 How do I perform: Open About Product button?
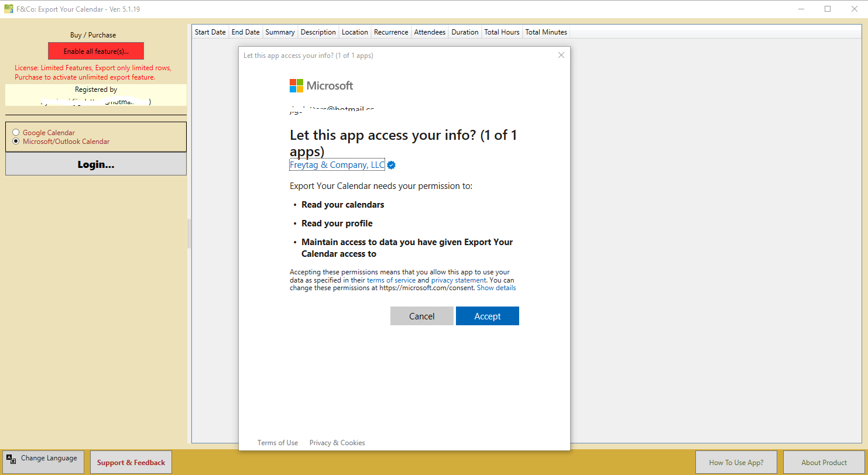pyautogui.click(x=824, y=462)
